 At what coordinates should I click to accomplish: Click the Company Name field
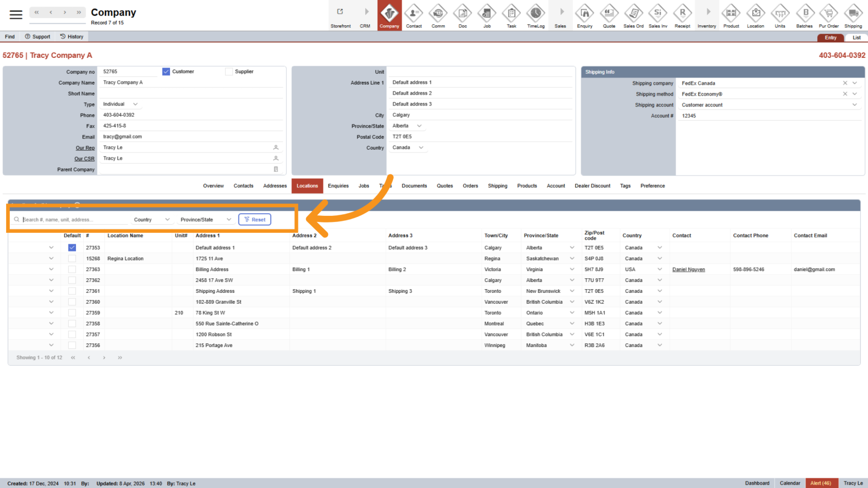point(191,83)
